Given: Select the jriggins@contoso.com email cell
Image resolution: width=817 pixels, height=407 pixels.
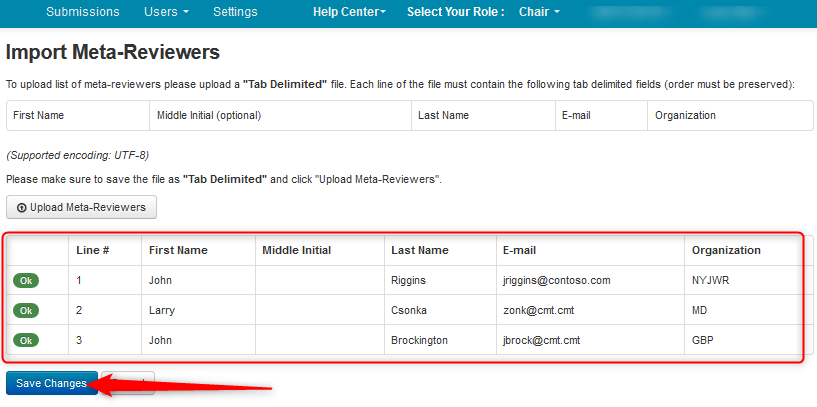Looking at the screenshot, I should [x=556, y=280].
